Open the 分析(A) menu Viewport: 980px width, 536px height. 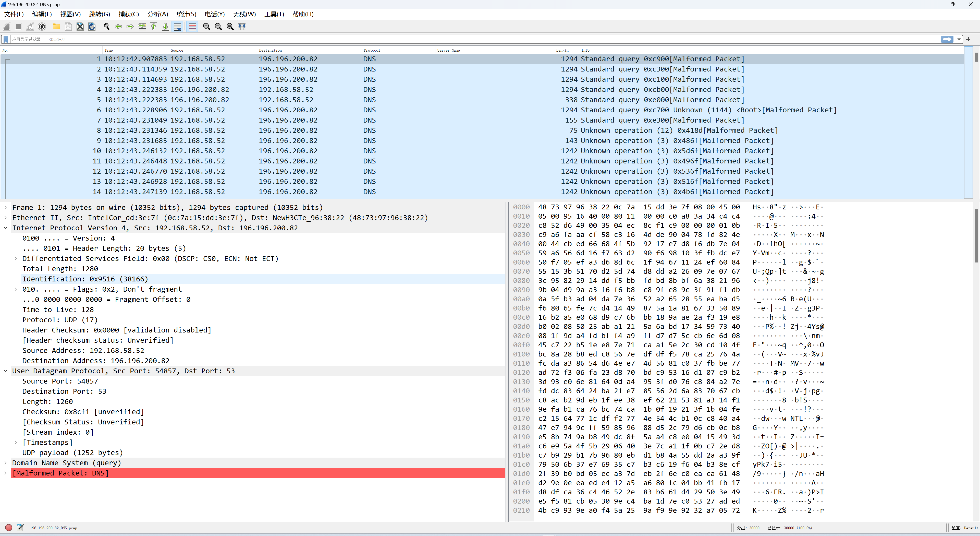(157, 14)
